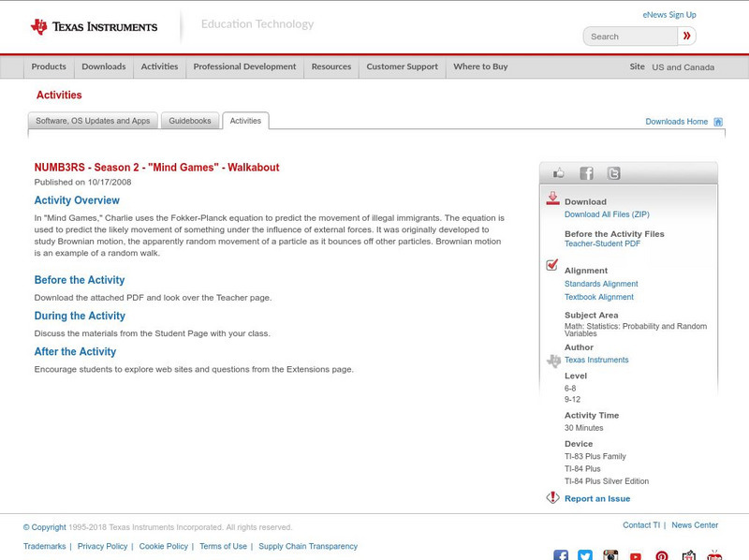Viewport: 749px width, 560px height.
Task: Click the red Activities page heading
Action: coord(59,96)
